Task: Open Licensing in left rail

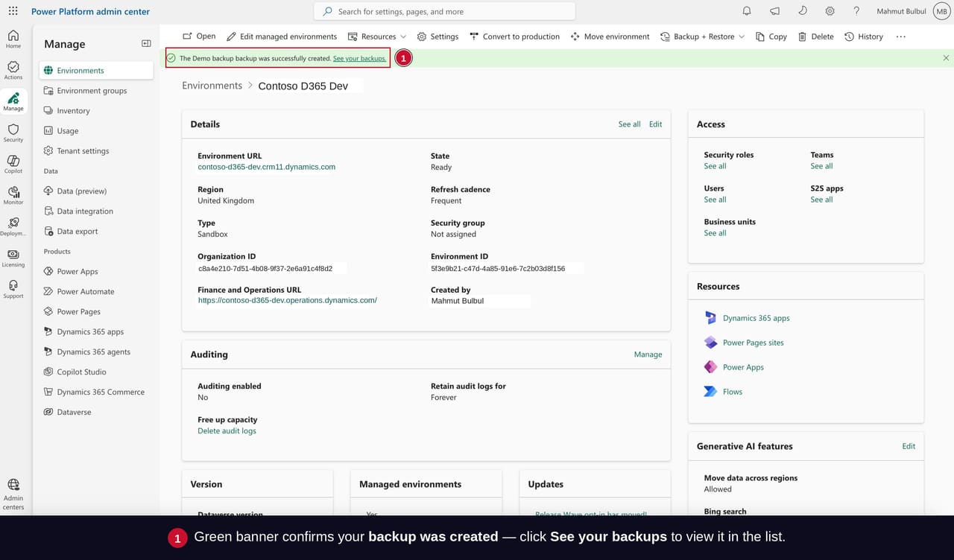Action: (13, 258)
